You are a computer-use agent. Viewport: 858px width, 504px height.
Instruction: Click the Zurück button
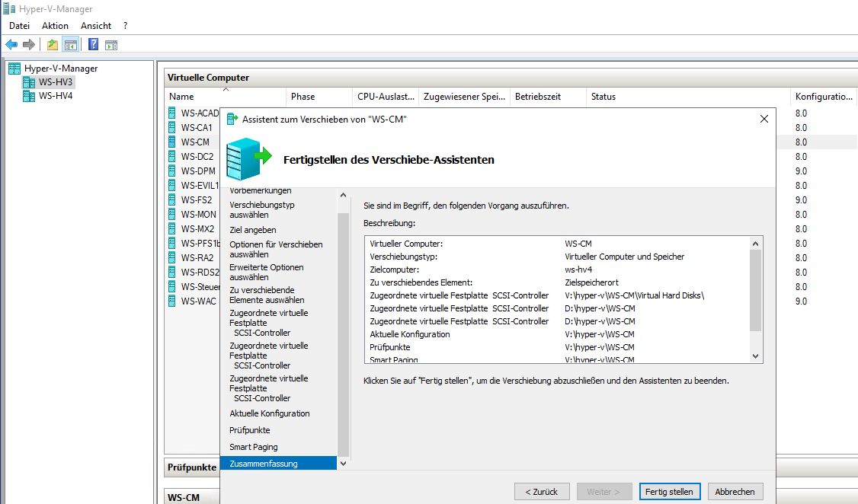click(542, 491)
